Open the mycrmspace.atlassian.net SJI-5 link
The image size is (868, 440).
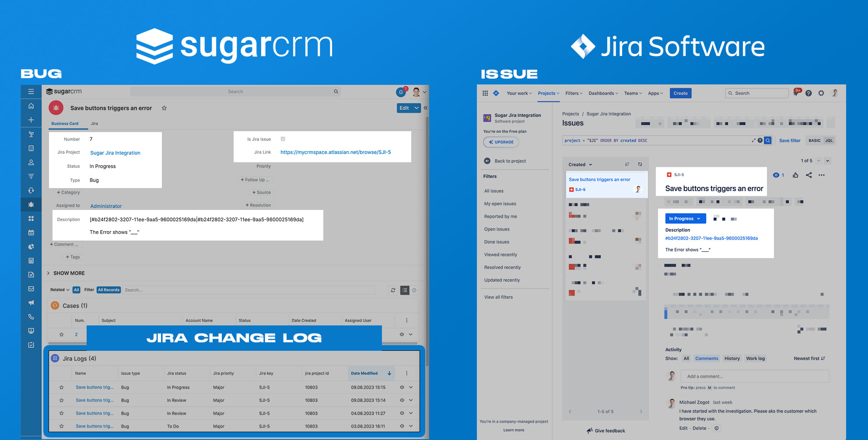[336, 152]
